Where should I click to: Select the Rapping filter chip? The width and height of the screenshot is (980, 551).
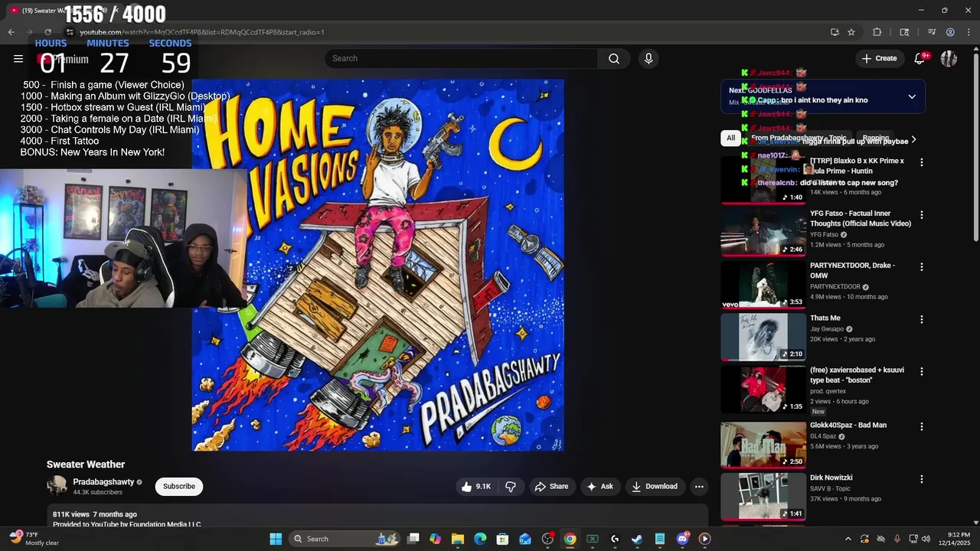tap(875, 139)
